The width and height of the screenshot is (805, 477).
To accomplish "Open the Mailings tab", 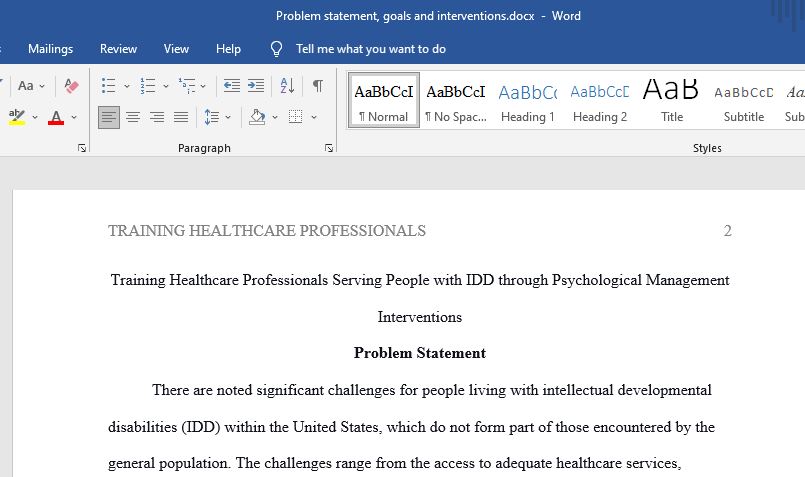I will point(50,49).
